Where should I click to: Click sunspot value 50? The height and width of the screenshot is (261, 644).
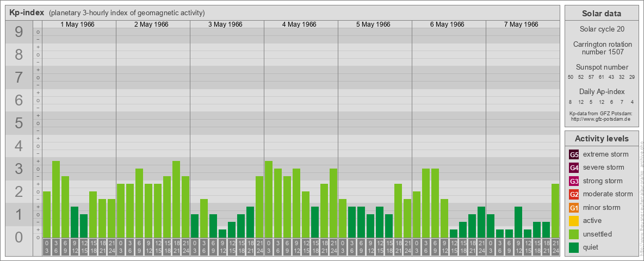point(571,77)
